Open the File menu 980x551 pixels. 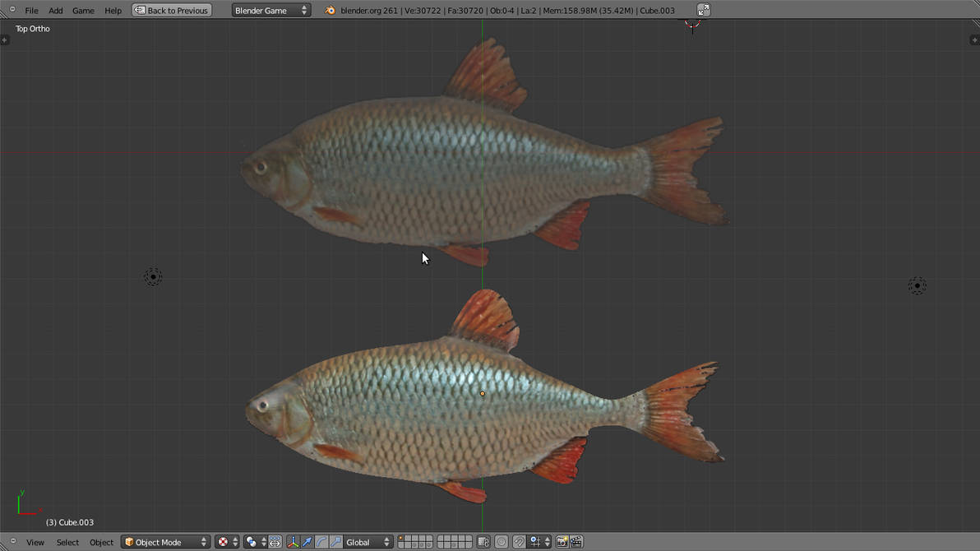[31, 11]
